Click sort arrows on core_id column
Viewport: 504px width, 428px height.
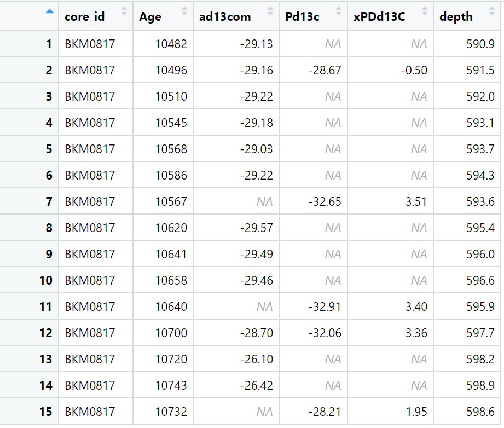(x=124, y=11)
